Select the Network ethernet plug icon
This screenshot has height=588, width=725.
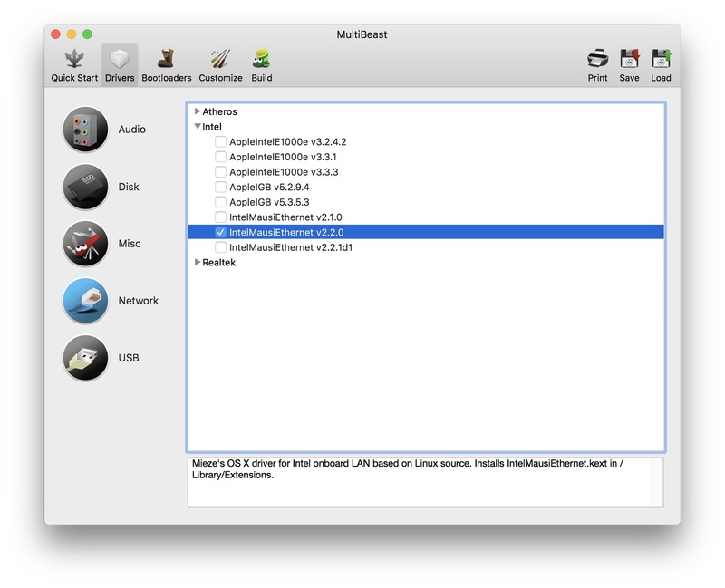[x=85, y=301]
